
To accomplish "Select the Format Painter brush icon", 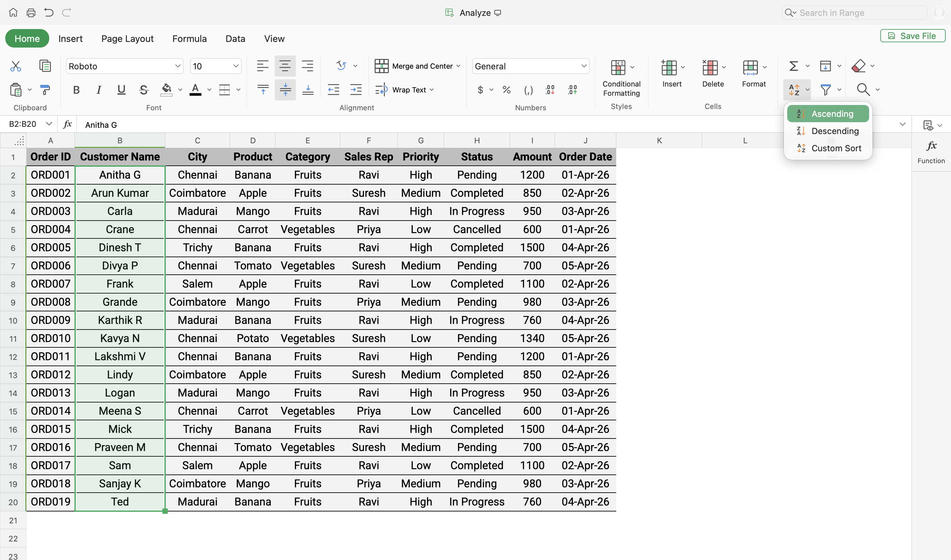I will [x=45, y=90].
